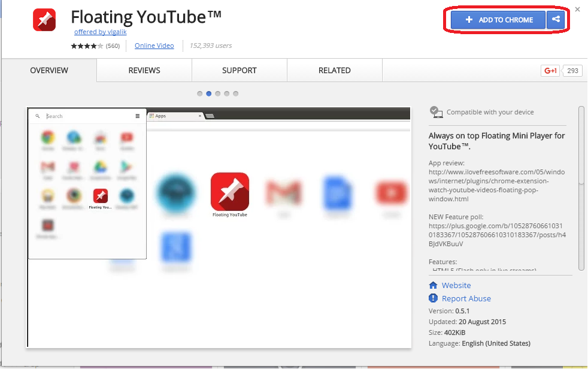Click the 152,393 users text
The image size is (588, 369).
coord(211,46)
